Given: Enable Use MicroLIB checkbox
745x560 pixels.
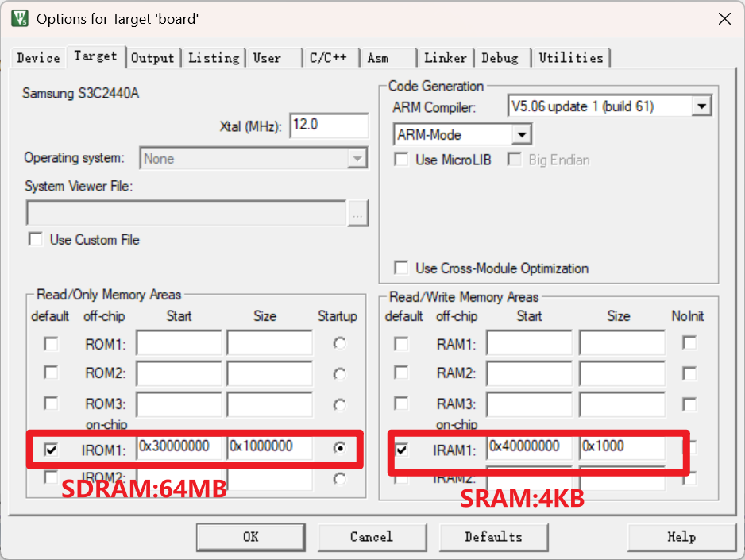Looking at the screenshot, I should tap(401, 159).
